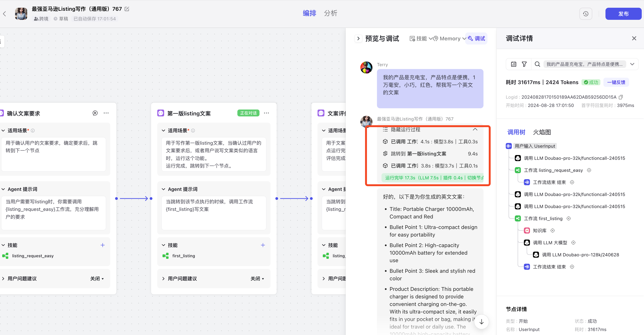
Task: Click the funnel filter icon
Action: pyautogui.click(x=524, y=64)
